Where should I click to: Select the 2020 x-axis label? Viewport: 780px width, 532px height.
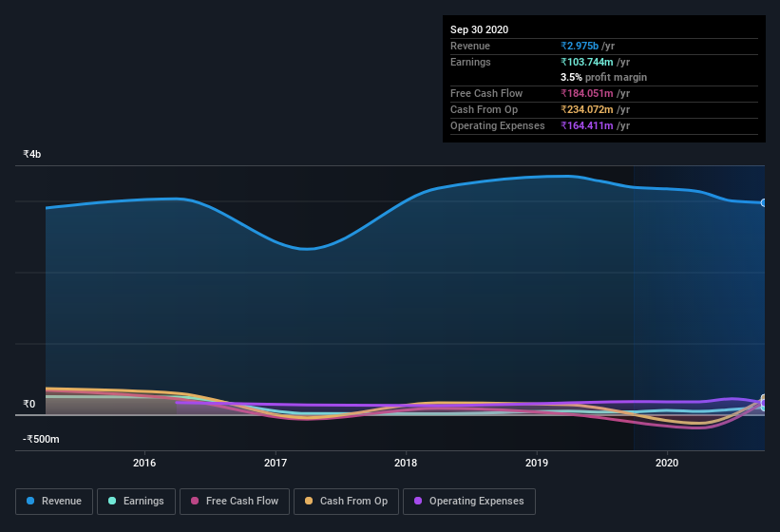pyautogui.click(x=667, y=463)
